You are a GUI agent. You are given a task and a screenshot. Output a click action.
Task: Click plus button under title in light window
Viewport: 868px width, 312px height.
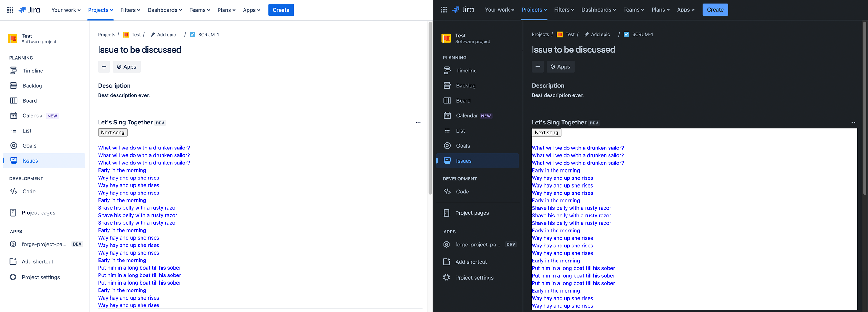104,67
